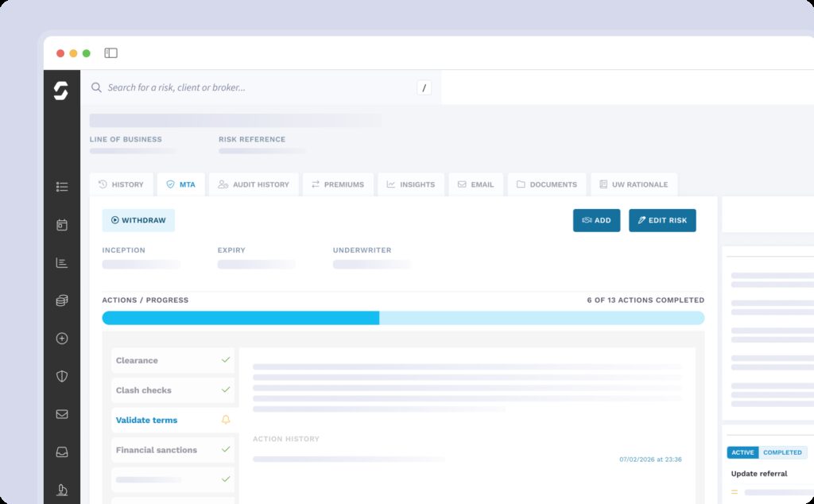Open the shield icon in the sidebar
The height and width of the screenshot is (504, 814).
click(62, 376)
